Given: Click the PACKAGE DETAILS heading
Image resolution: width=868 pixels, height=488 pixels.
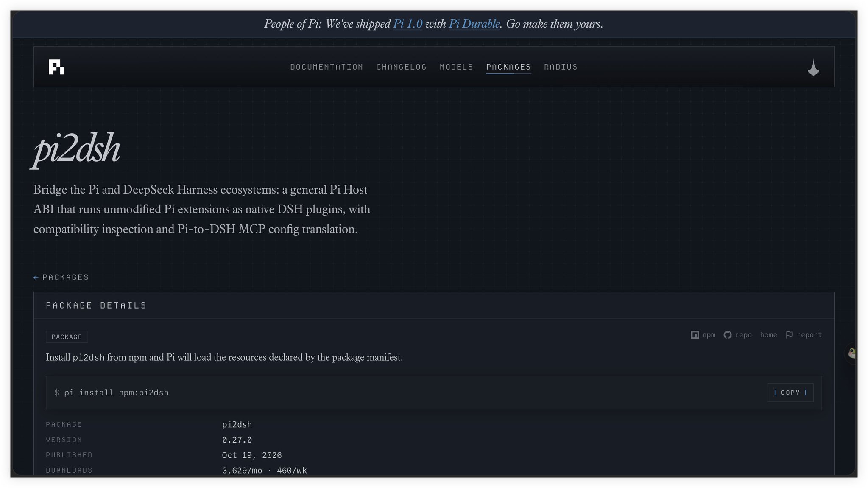Looking at the screenshot, I should point(96,306).
